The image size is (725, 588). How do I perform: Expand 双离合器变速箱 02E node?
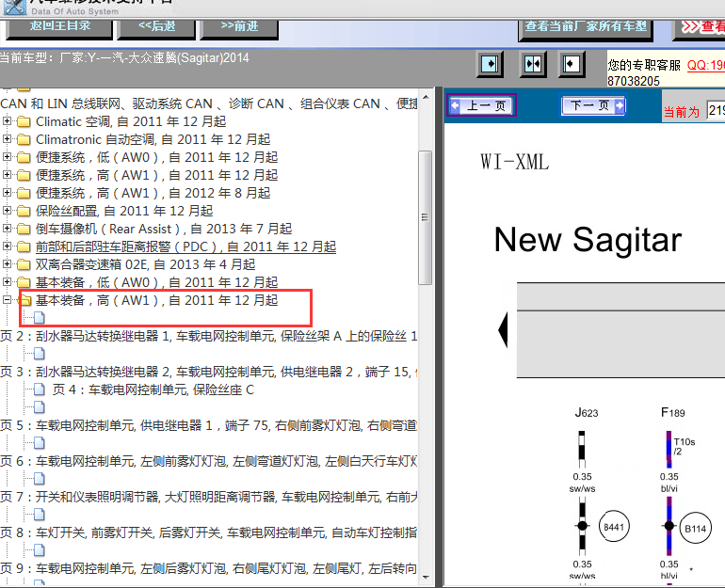pos(7,263)
